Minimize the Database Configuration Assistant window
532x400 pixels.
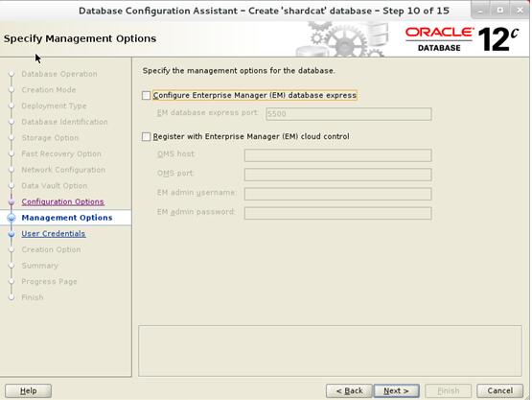pyautogui.click(x=479, y=11)
